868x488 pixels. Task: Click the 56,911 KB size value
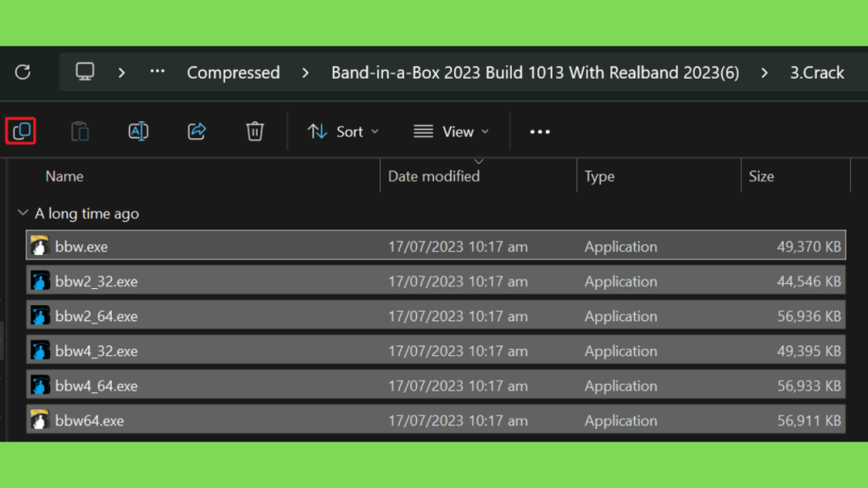click(809, 421)
